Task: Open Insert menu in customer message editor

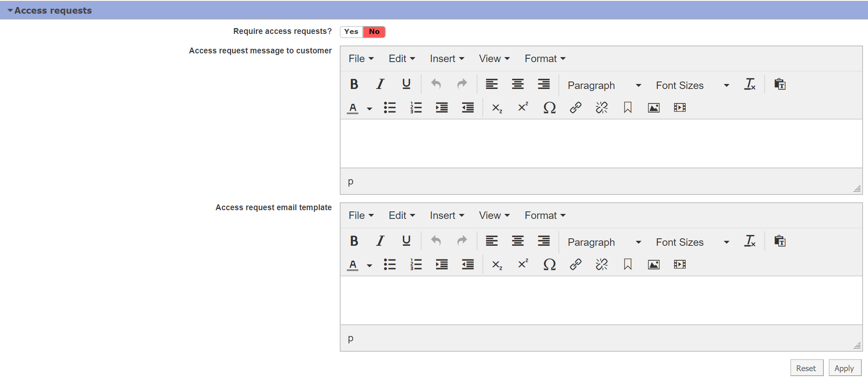Action: click(447, 59)
